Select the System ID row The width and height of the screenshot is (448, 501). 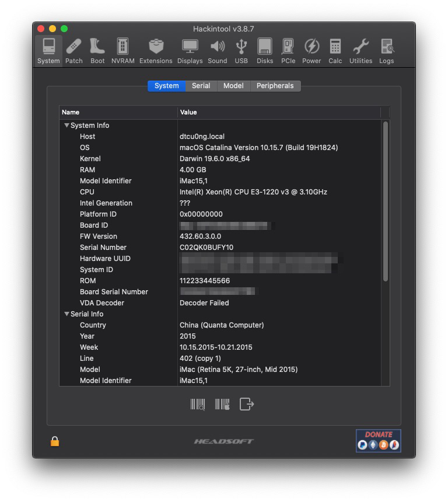[x=220, y=270]
